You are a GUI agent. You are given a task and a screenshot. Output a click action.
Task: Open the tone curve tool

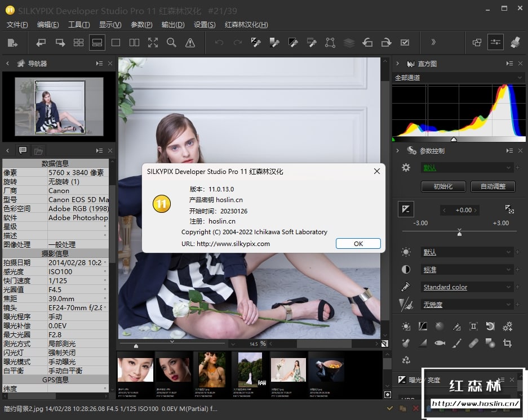(423, 326)
